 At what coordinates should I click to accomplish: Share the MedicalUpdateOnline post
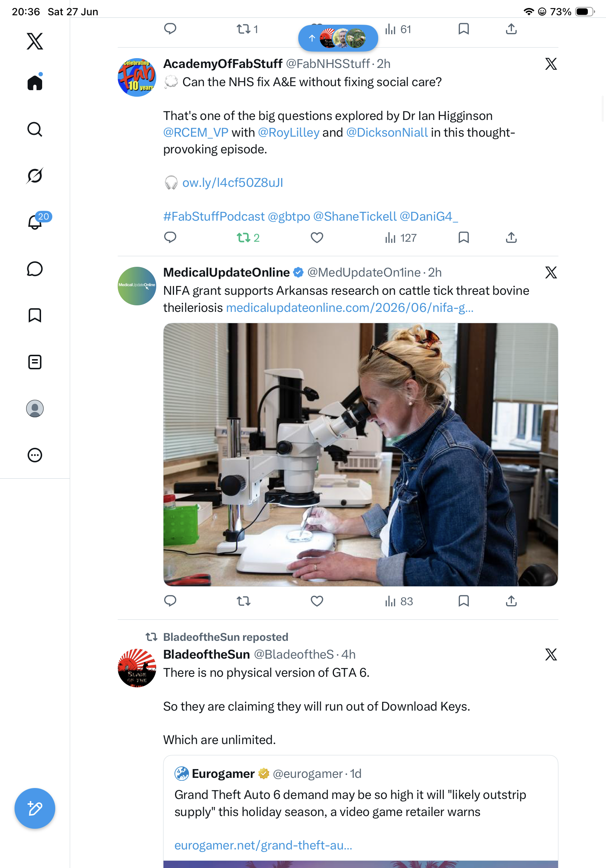511,601
